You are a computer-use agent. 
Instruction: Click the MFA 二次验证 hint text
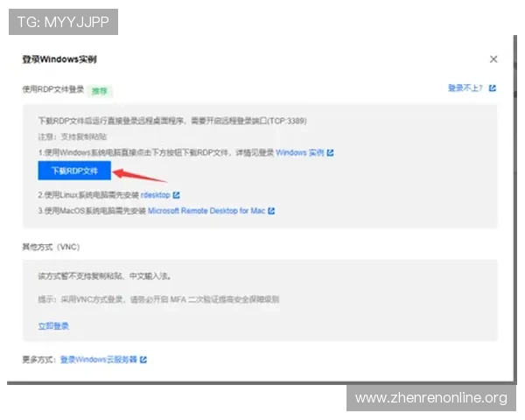(x=158, y=299)
